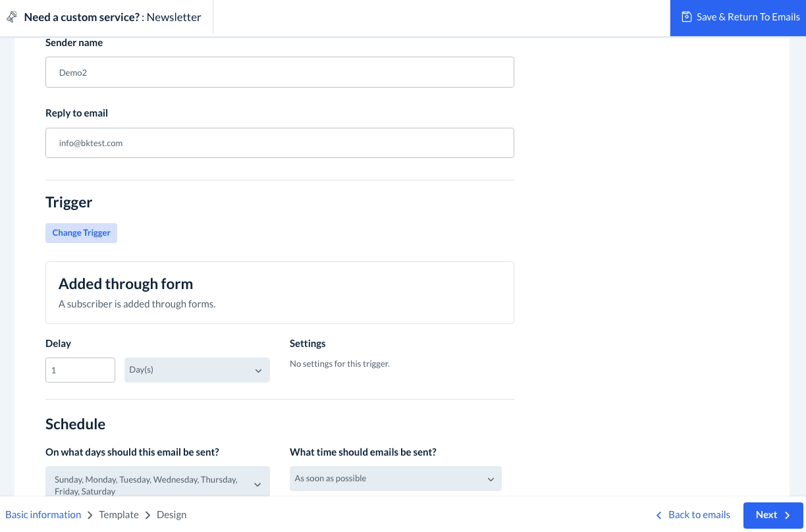Screen dimensions: 806x532
Task: Focus the Sender name field
Action: tap(279, 72)
